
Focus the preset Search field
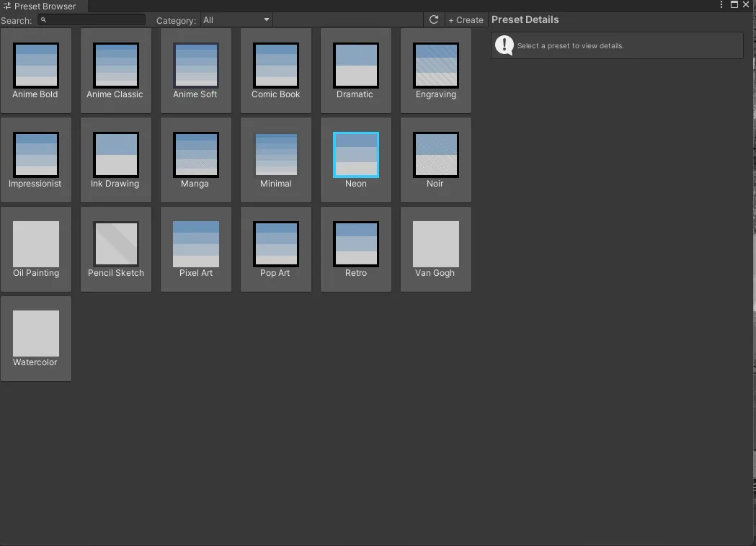point(92,19)
